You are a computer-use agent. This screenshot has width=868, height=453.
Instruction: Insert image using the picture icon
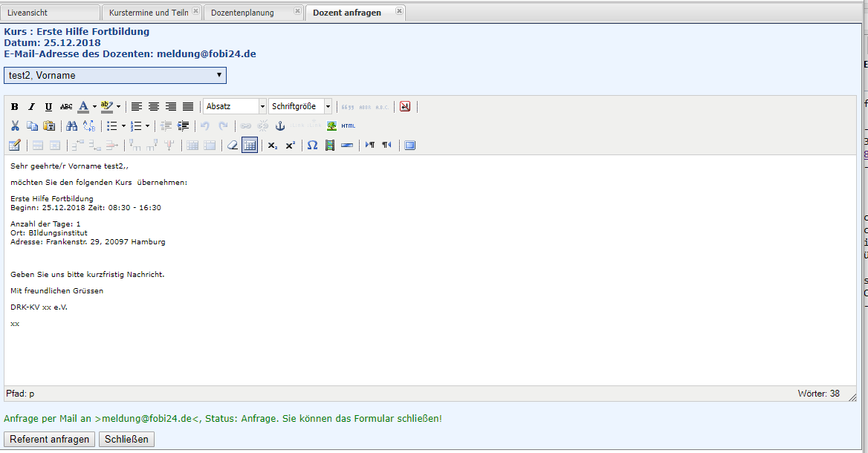point(331,126)
